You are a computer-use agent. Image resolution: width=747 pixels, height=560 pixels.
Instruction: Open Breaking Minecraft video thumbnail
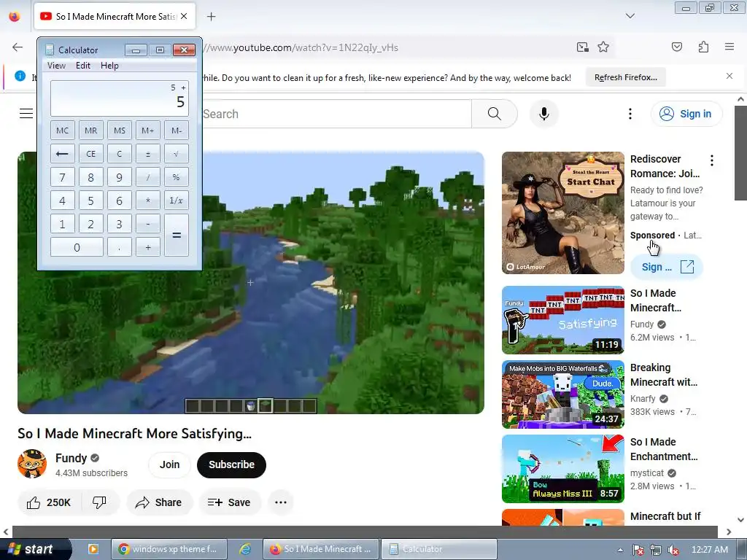tap(562, 394)
